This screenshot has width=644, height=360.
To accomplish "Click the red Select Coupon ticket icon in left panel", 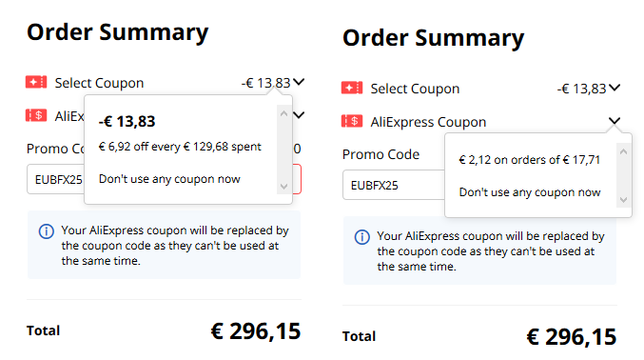I will (x=36, y=82).
